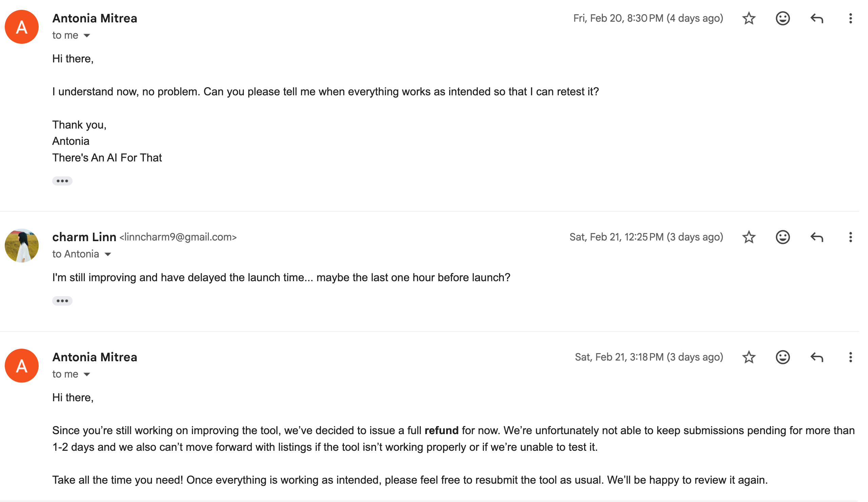The image size is (868, 502).
Task: Show details for 'to Antonia' recipients
Action: [x=108, y=254]
